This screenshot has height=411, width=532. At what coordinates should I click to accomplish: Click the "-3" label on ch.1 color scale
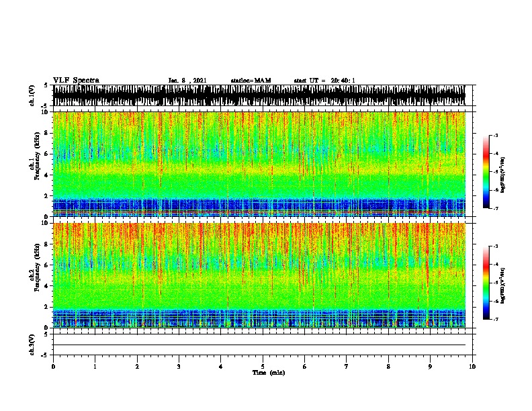[x=495, y=135]
